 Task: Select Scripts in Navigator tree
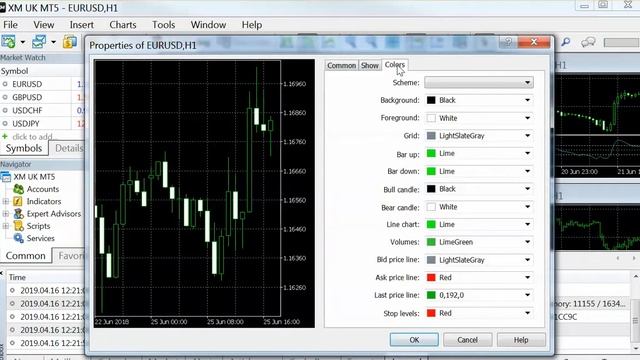[38, 226]
